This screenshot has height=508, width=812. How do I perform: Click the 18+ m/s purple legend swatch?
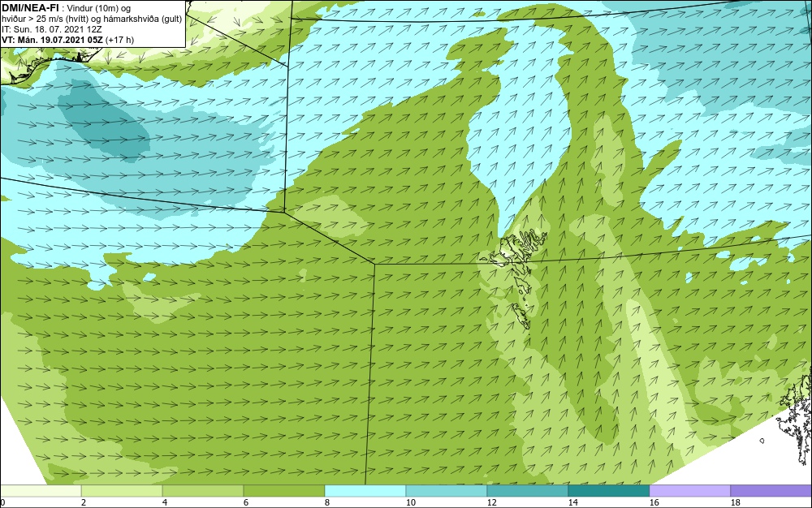tap(771, 491)
